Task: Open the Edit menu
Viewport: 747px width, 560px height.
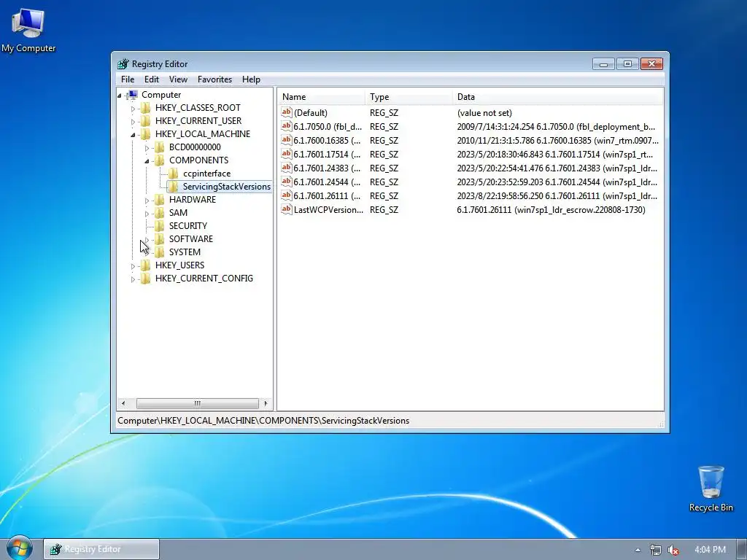Action: 152,79
